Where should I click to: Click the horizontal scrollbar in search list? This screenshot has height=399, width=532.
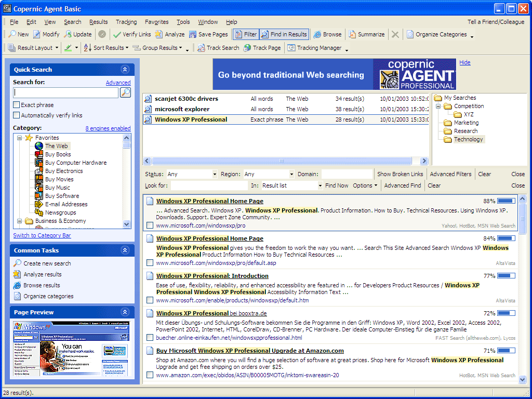pyautogui.click(x=282, y=161)
